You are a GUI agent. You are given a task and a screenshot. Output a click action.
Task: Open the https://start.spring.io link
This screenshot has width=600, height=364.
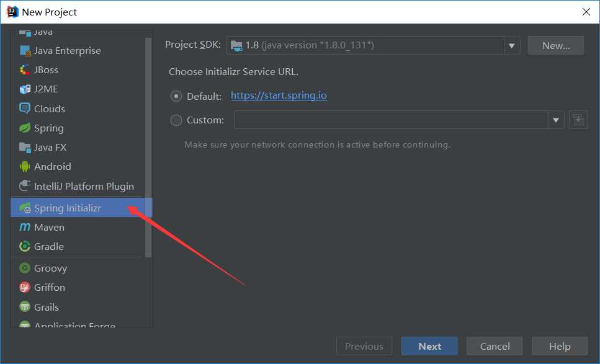click(279, 95)
